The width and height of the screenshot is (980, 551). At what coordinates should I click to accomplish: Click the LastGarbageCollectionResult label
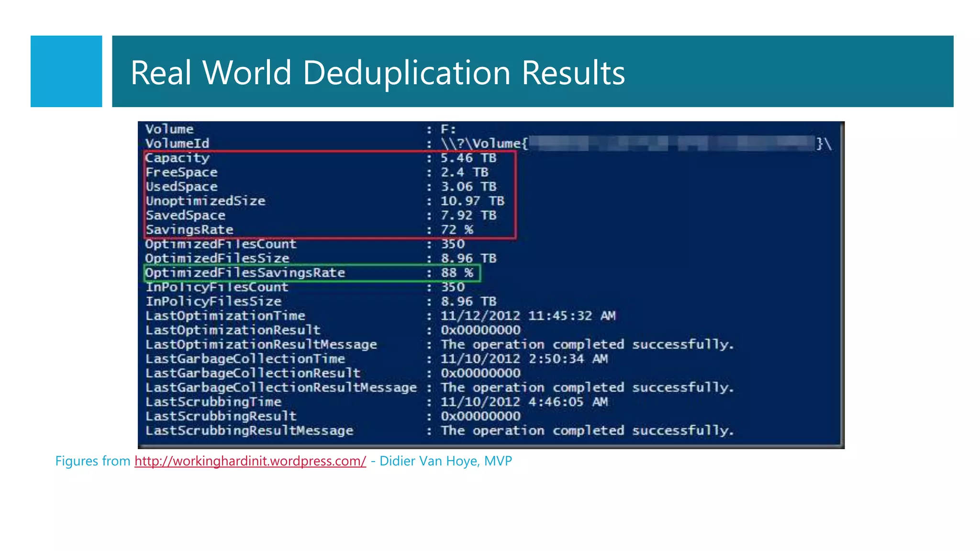[x=253, y=373]
